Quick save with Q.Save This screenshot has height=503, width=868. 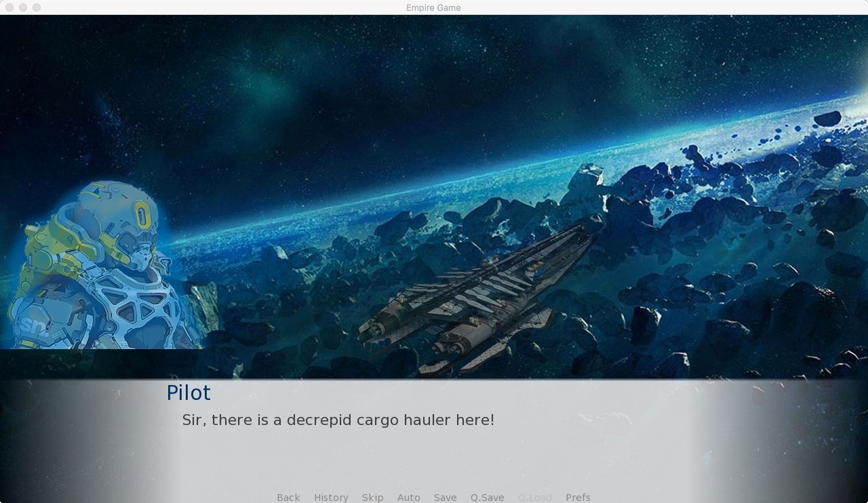pos(488,498)
